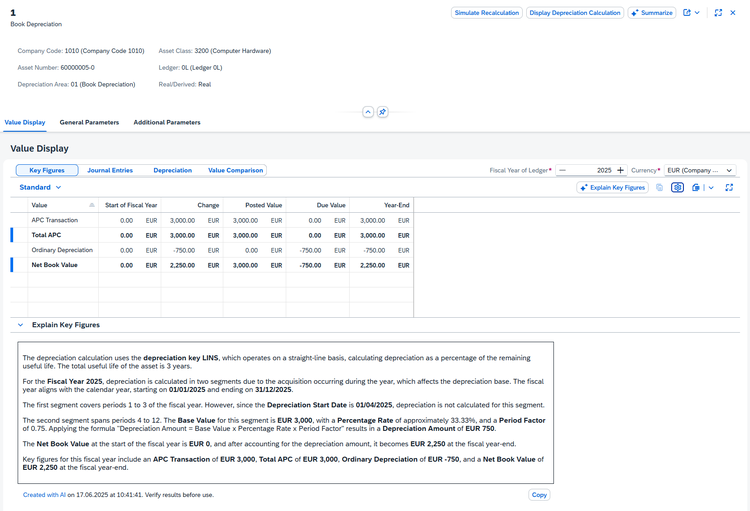Viewport: 750px width, 511px height.
Task: Click the Created with AI link
Action: click(44, 495)
